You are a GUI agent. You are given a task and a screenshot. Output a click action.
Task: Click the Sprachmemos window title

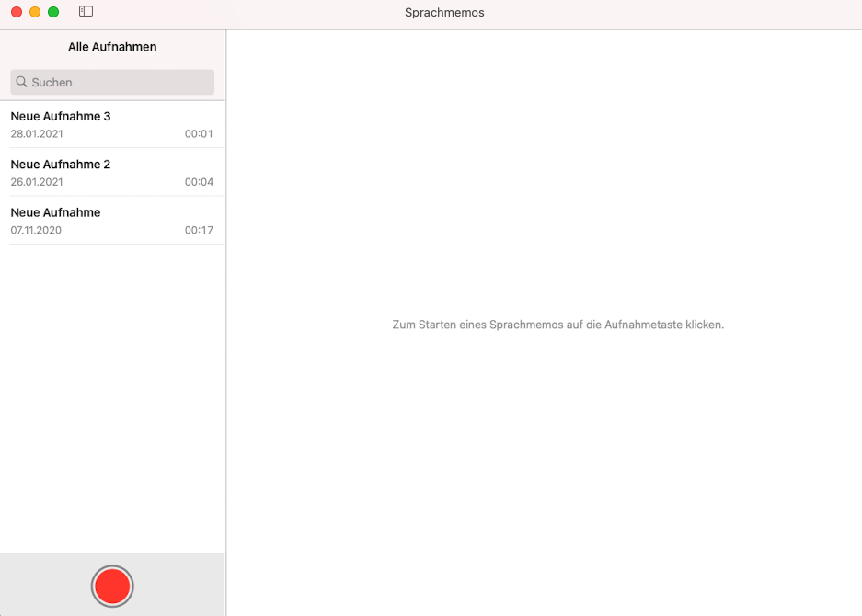444,13
